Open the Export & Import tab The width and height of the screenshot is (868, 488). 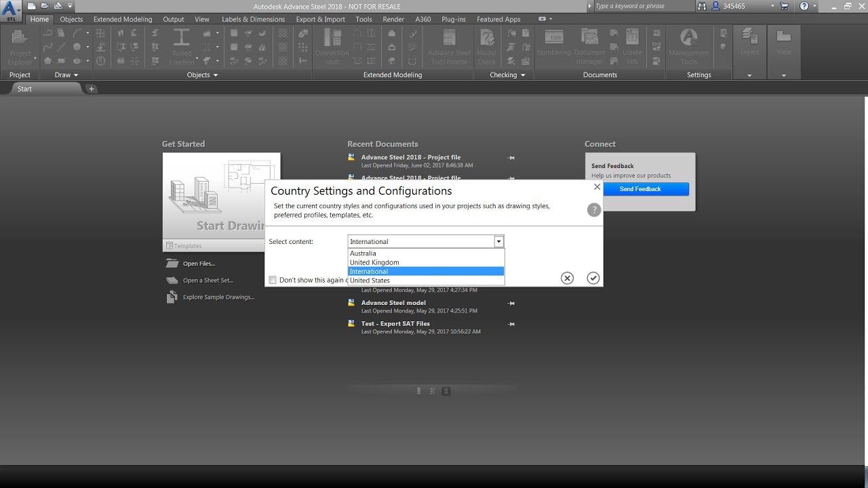(321, 19)
